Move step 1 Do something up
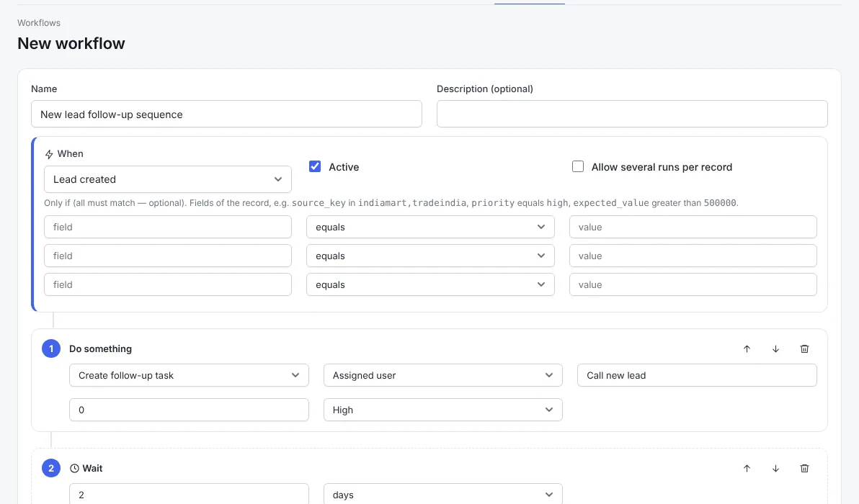859x504 pixels. tap(747, 349)
